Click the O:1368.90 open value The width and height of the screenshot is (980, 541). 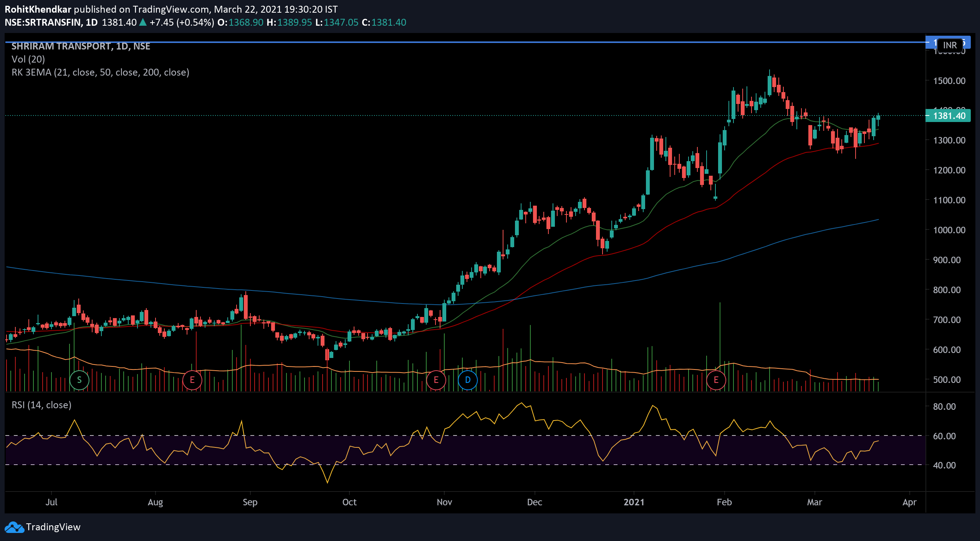coord(240,22)
